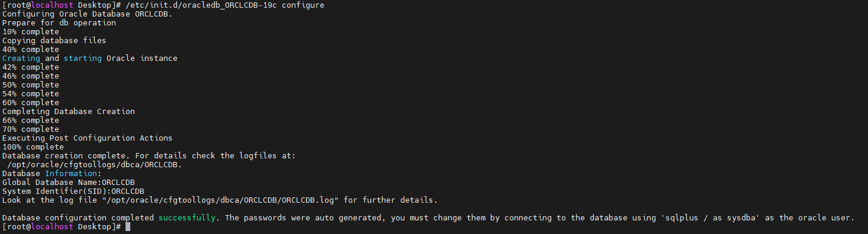The height and width of the screenshot is (234, 868).
Task: Click the red 'localhost' in the first prompt
Action: coord(50,5)
